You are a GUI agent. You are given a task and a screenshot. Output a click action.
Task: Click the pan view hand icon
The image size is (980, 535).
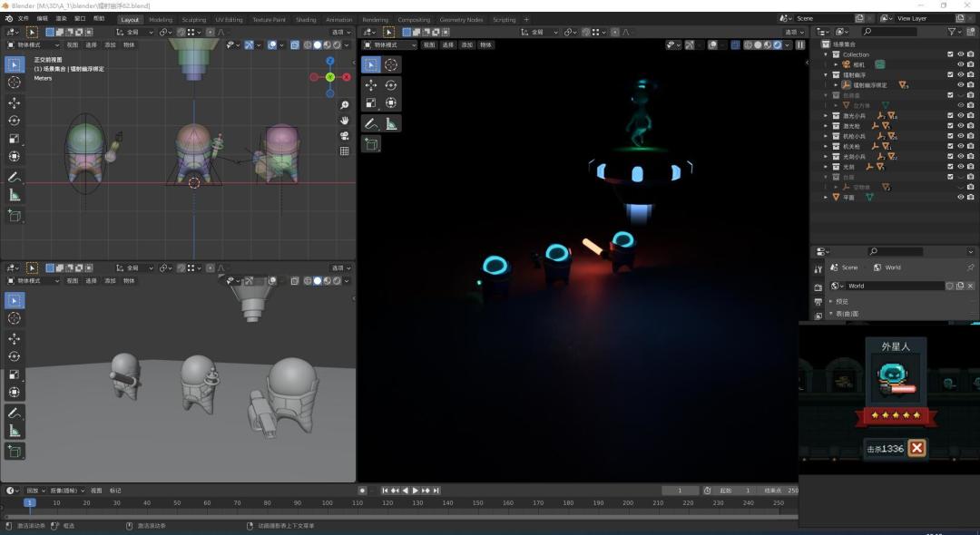[345, 120]
